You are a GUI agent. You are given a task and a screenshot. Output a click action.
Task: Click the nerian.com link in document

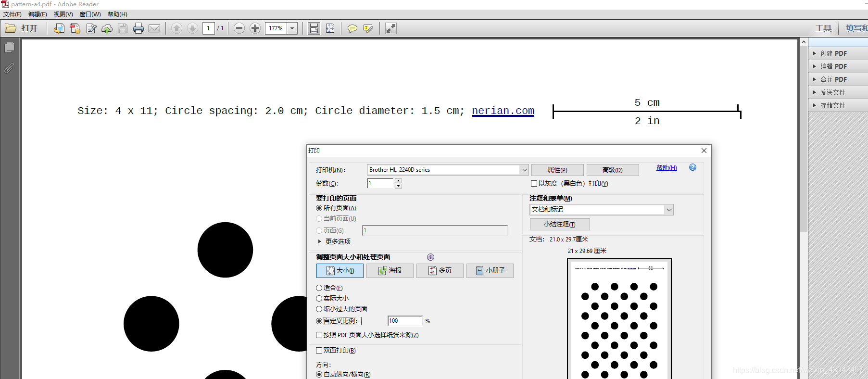tap(503, 111)
